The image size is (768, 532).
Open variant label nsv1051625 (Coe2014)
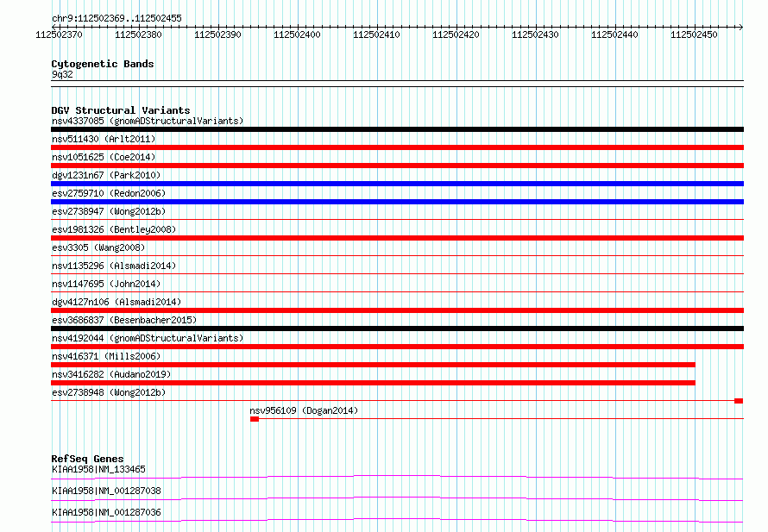click(104, 157)
